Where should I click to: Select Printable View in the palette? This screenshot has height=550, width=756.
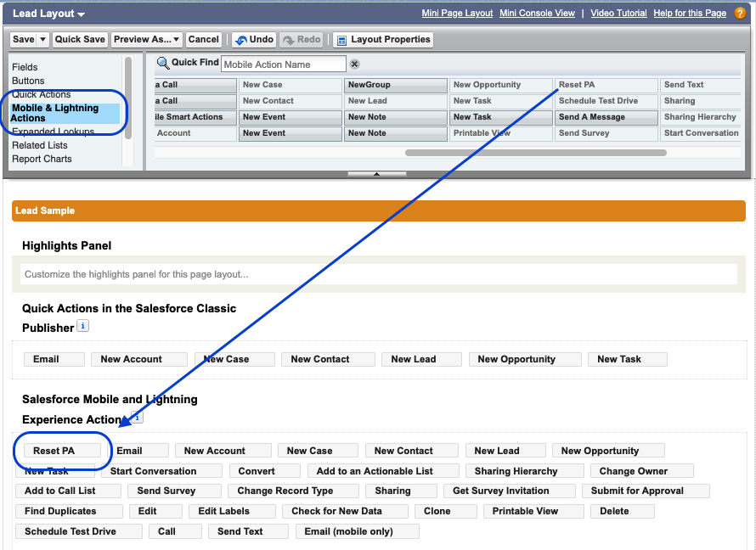click(500, 133)
